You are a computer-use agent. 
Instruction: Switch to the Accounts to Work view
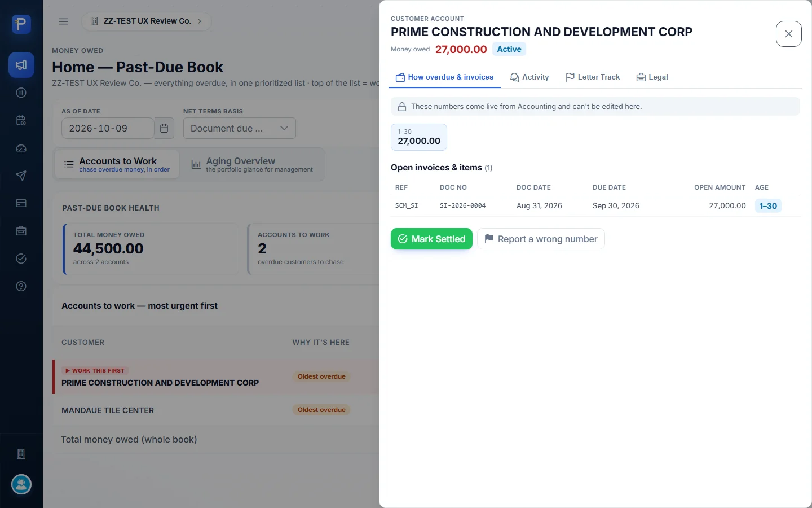pos(117,164)
